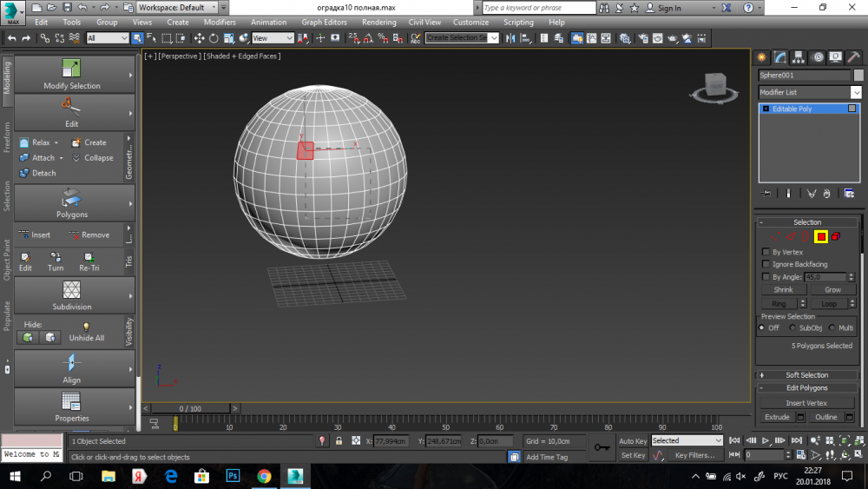Select the Move transform tool
868x489 pixels.
point(199,38)
